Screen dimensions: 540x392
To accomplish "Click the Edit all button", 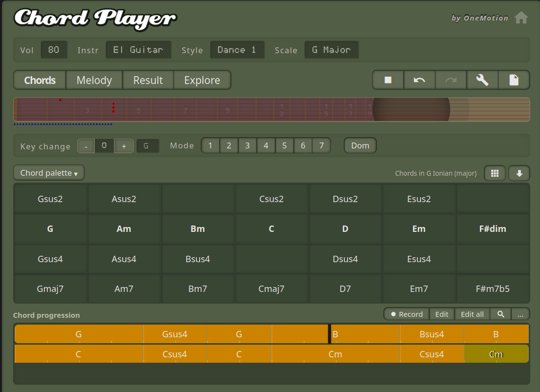I will pos(472,314).
